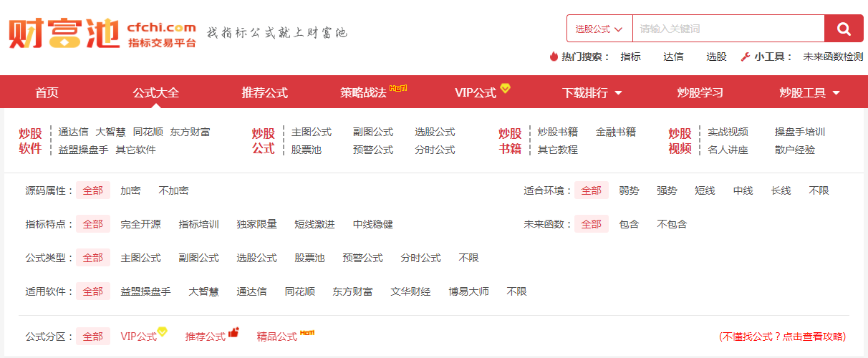This screenshot has height=358, width=868.
Task: Select 弱势 under 适合环境
Action: [629, 190]
